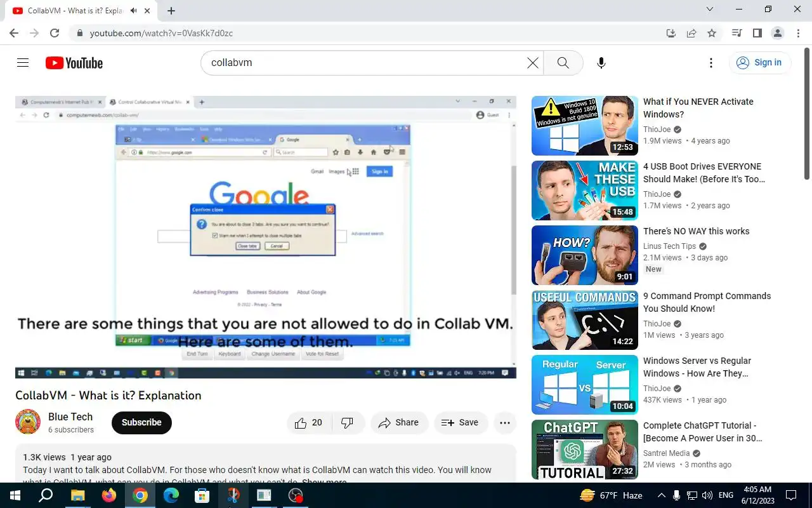Open 'Complete ChatGPT Tutorial' title link
The image size is (812, 508).
[703, 432]
